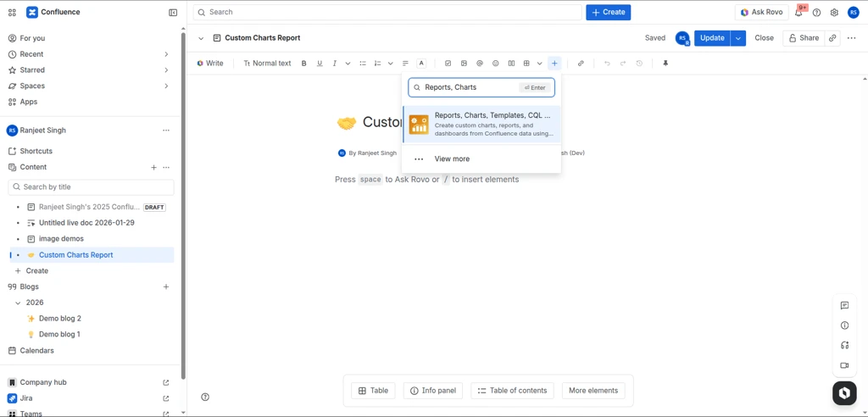
Task: Insert Info panel from the bottom bar
Action: coord(433,391)
